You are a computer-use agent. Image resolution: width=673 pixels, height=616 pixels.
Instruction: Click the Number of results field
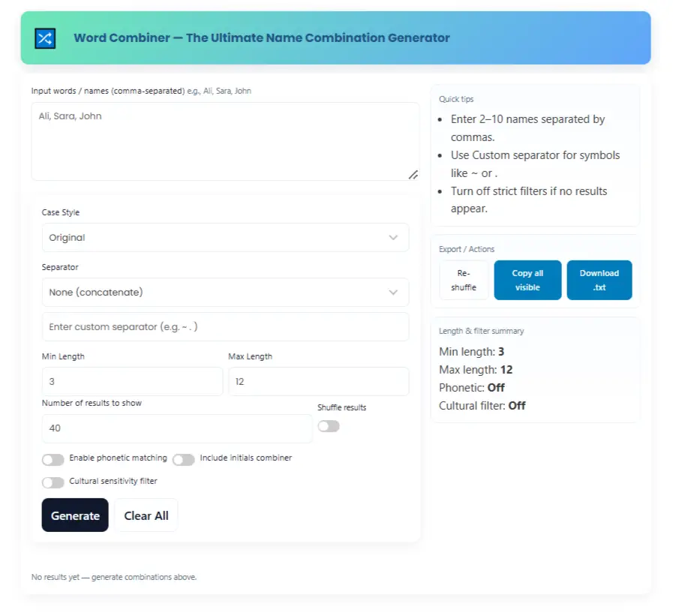[177, 428]
